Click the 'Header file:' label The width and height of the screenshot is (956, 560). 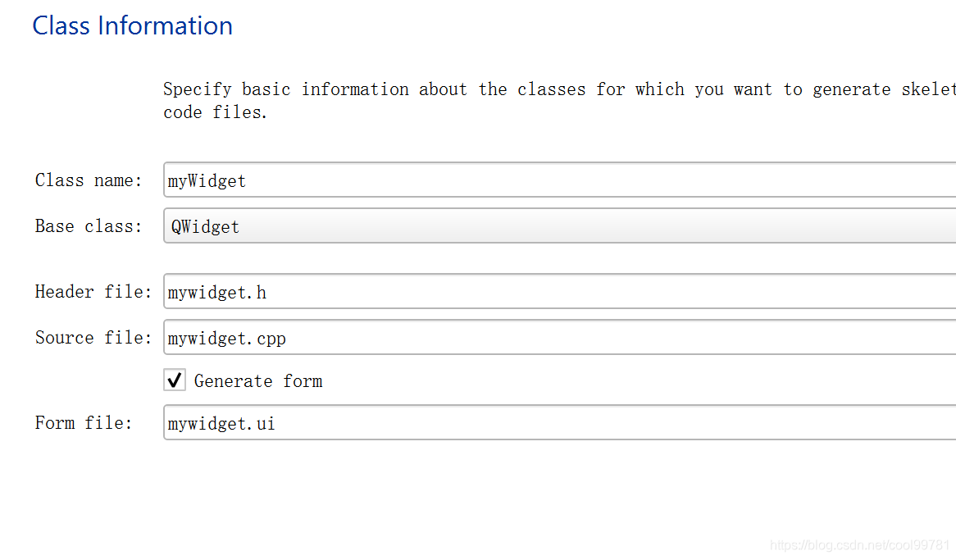(93, 292)
